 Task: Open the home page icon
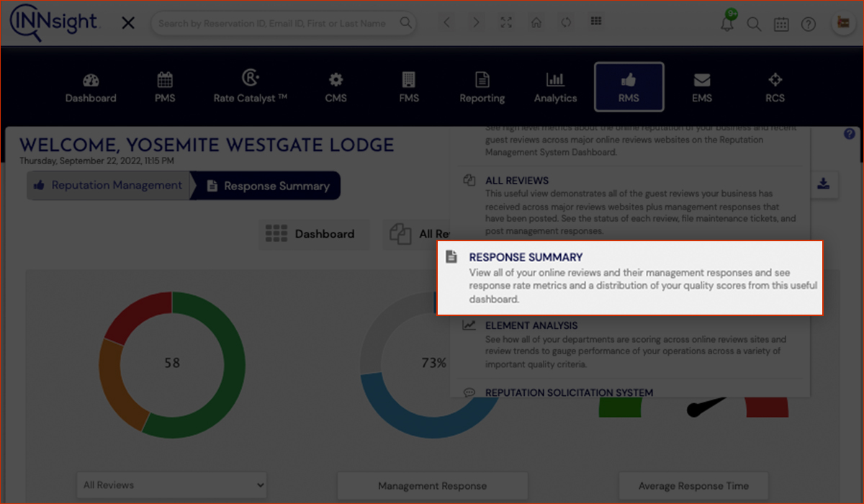(536, 22)
